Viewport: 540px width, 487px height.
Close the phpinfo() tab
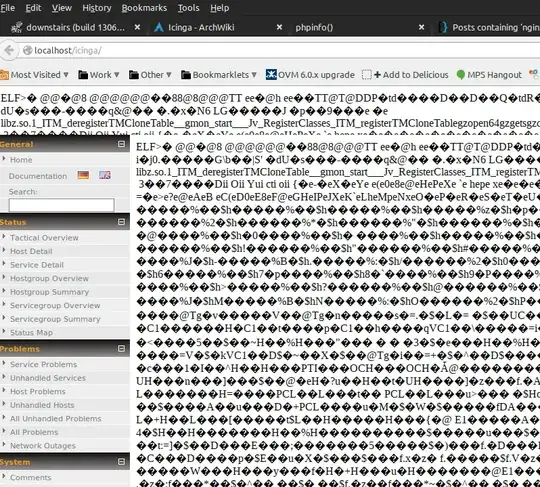pos(421,27)
